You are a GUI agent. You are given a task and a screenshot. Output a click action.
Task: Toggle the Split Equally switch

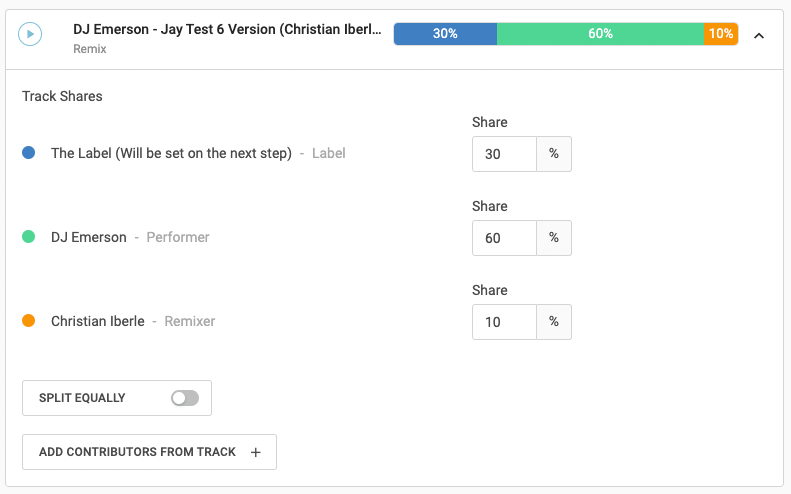(185, 398)
